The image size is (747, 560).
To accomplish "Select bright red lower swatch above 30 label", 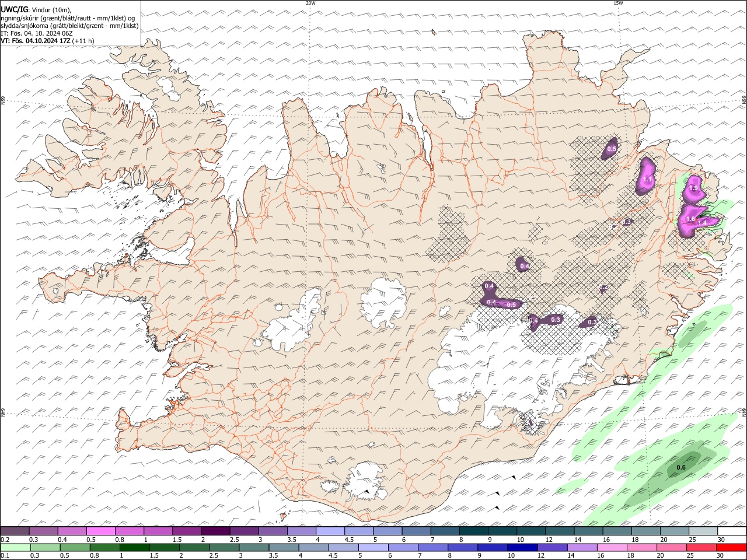I will click(x=731, y=548).
